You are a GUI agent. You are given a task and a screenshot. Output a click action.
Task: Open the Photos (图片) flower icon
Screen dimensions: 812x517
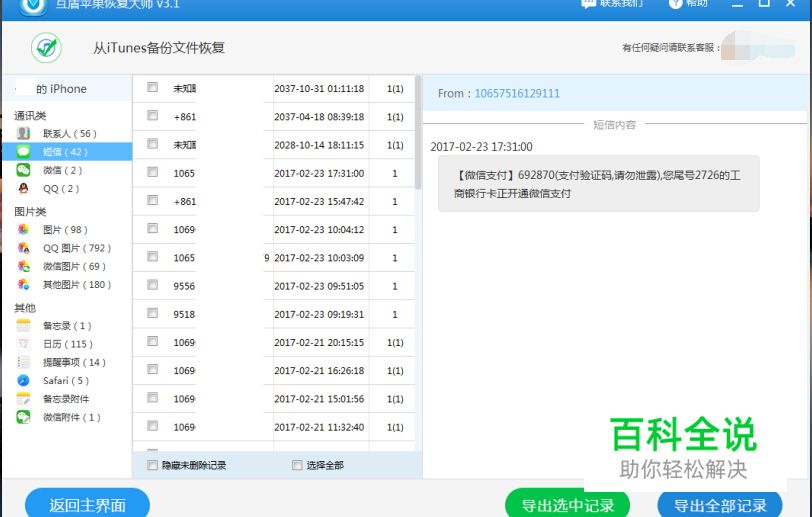point(23,229)
